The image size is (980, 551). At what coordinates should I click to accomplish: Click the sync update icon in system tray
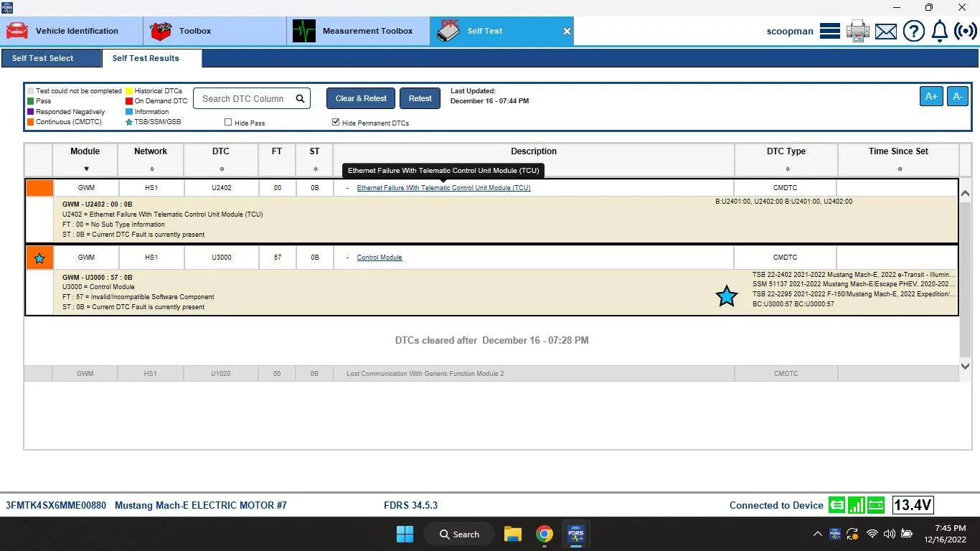[853, 534]
